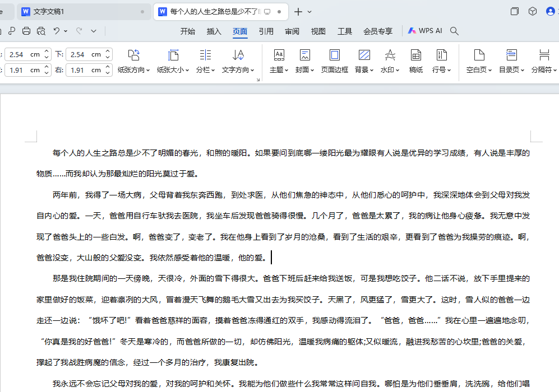Open the WPS AI assistant

pos(425,31)
